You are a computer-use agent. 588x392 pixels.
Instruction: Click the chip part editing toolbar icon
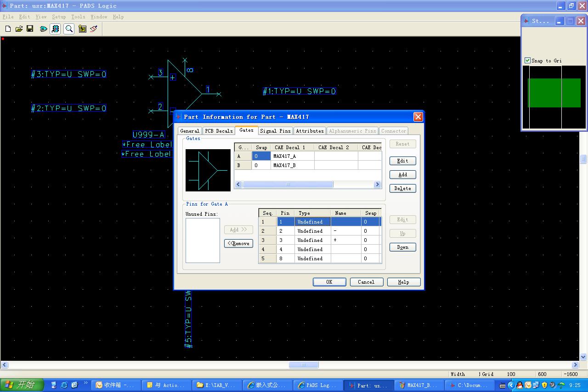click(56, 29)
